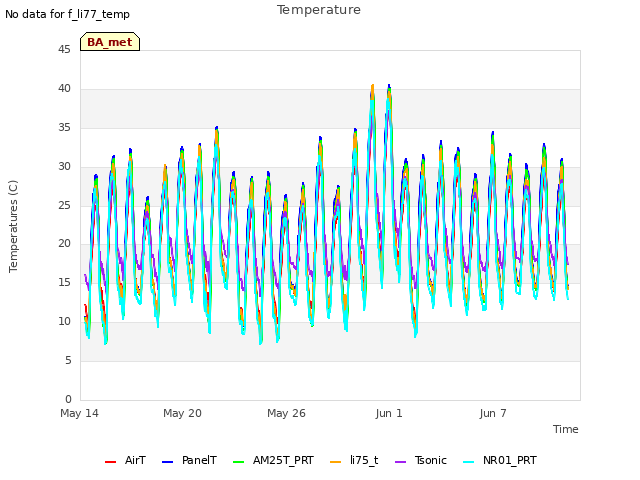Click the 15 y-axis tick label
Screen dimensions: 640x480
[x=64, y=282]
